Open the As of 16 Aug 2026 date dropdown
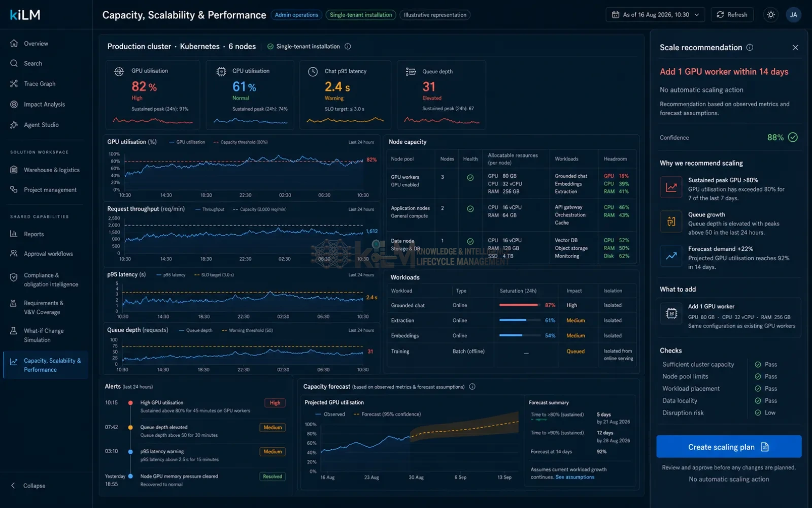Viewport: 812px width, 508px height. pos(655,15)
